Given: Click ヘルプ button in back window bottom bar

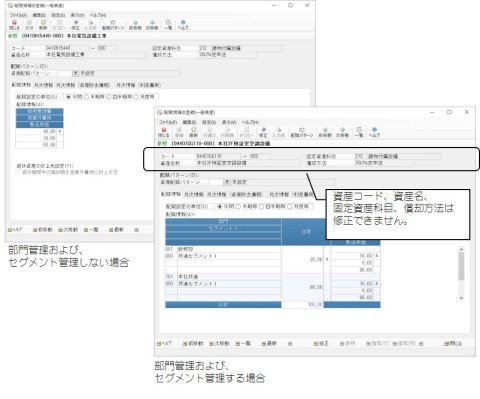Looking at the screenshot, I should click(x=15, y=230).
